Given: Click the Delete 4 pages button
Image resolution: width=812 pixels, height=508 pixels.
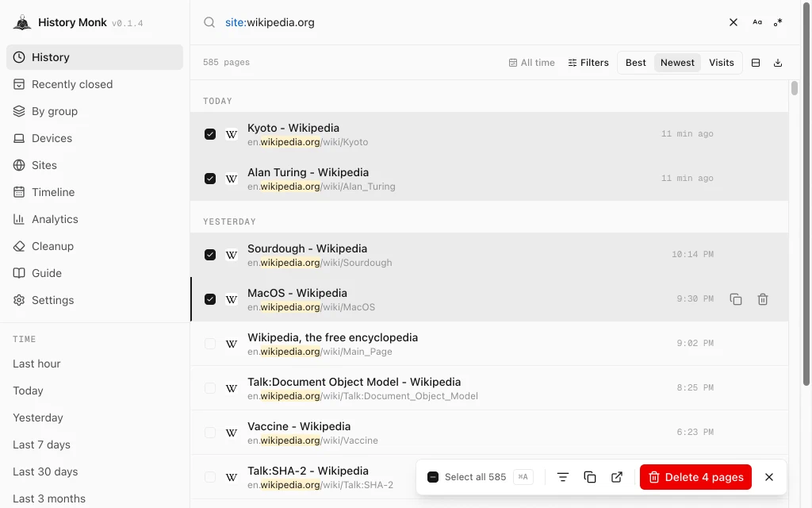Looking at the screenshot, I should point(695,477).
